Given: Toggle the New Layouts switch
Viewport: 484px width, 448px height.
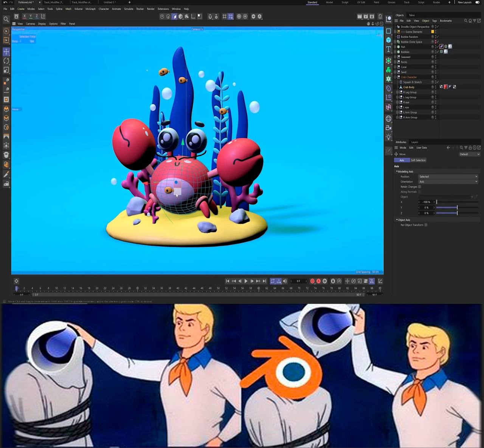Looking at the screenshot, I should pos(477,2).
